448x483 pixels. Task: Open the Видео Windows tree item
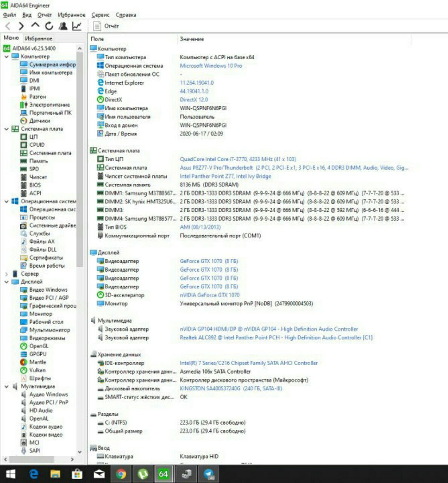pyautogui.click(x=44, y=290)
